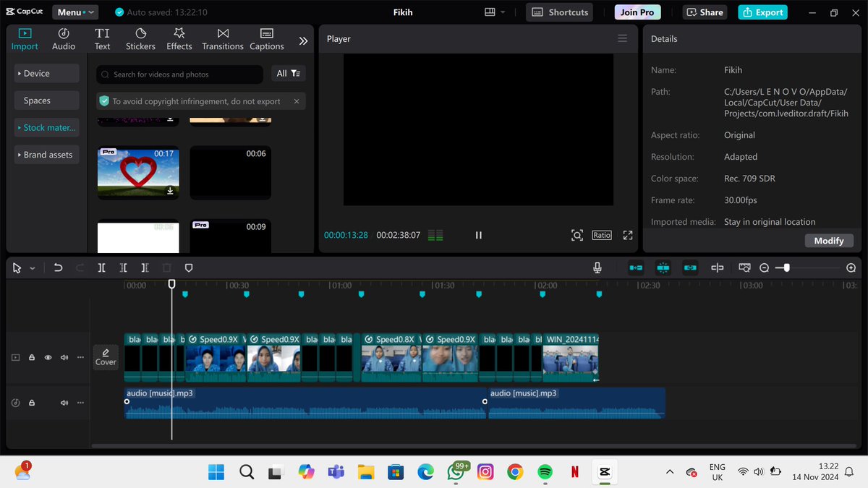This screenshot has height=488, width=868.
Task: Start voiceover recording with the microphone icon
Action: [x=597, y=267]
